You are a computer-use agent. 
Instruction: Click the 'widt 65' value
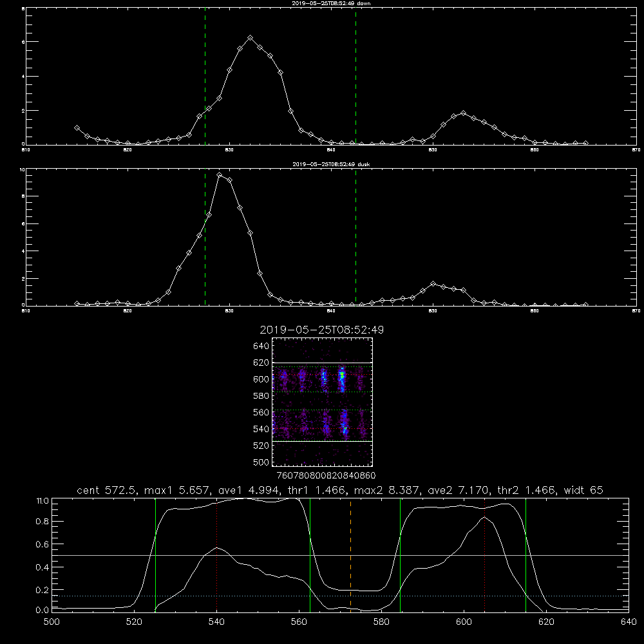point(583,490)
